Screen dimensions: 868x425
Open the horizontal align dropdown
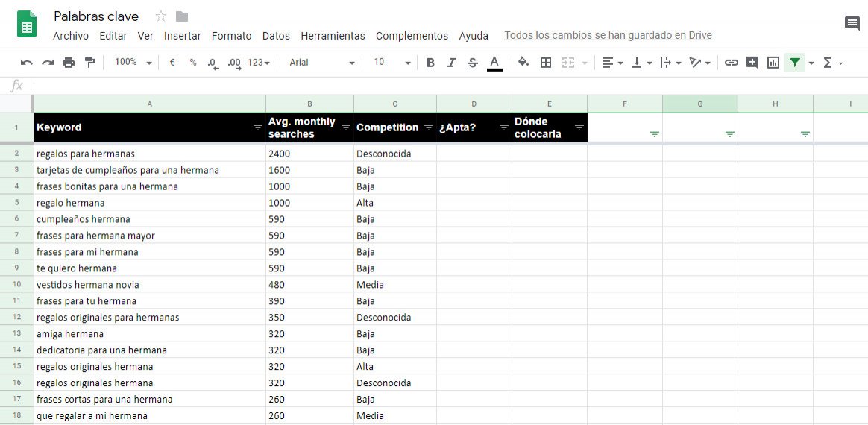pyautogui.click(x=612, y=63)
